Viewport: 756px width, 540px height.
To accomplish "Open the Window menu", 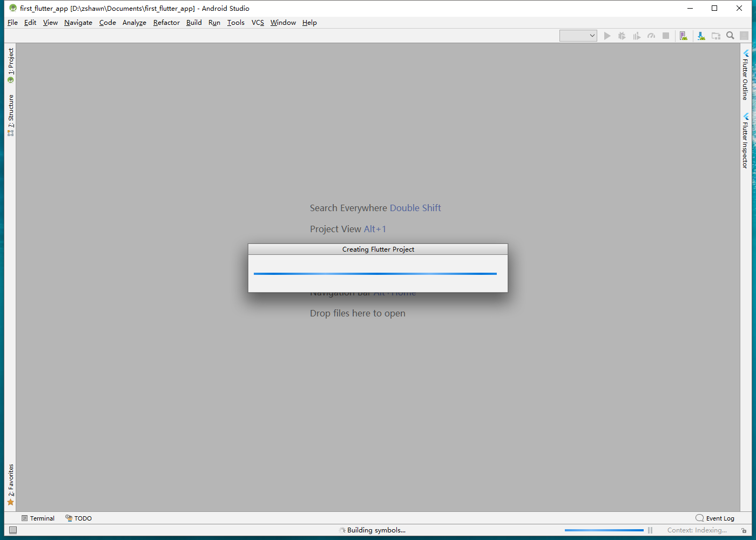I will (283, 23).
